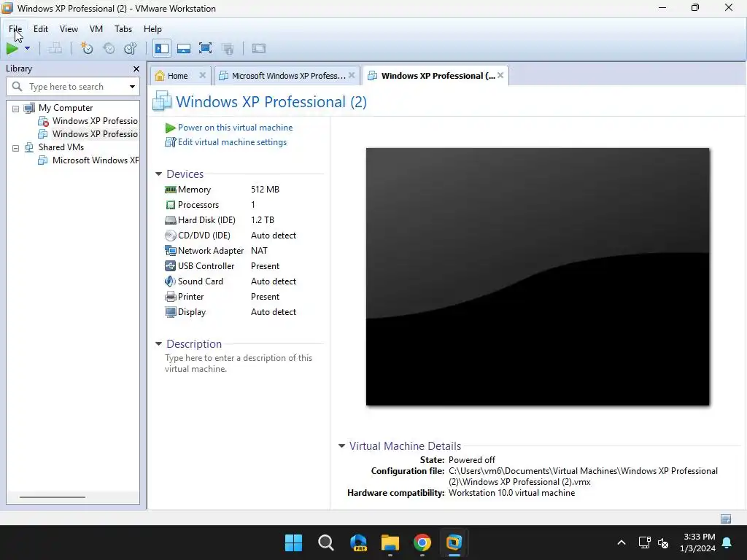The width and height of the screenshot is (747, 560).
Task: Close the Microsoft Windows XP Profess tab
Action: point(352,75)
